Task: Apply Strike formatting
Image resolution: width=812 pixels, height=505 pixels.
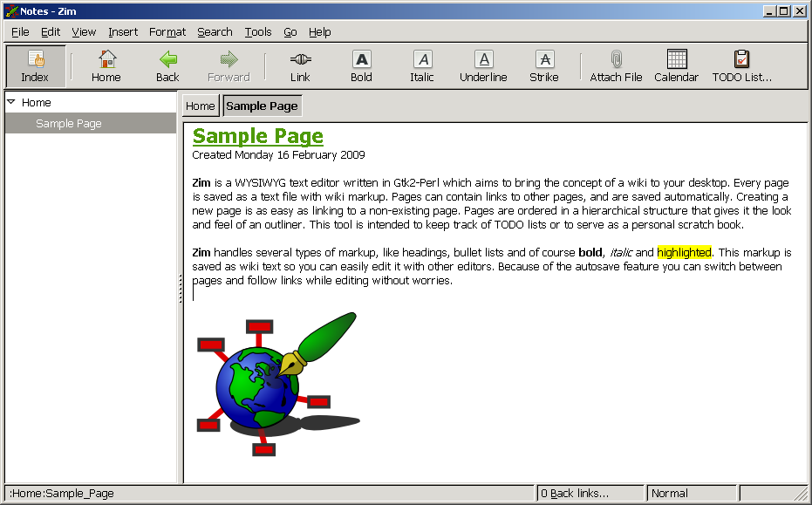Action: [544, 66]
